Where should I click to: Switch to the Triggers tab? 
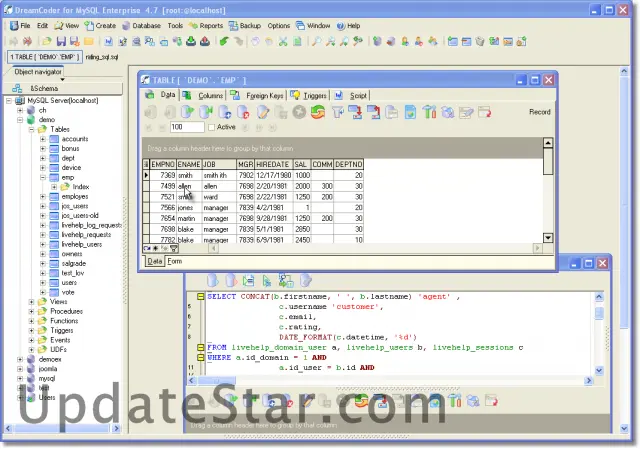click(x=309, y=96)
